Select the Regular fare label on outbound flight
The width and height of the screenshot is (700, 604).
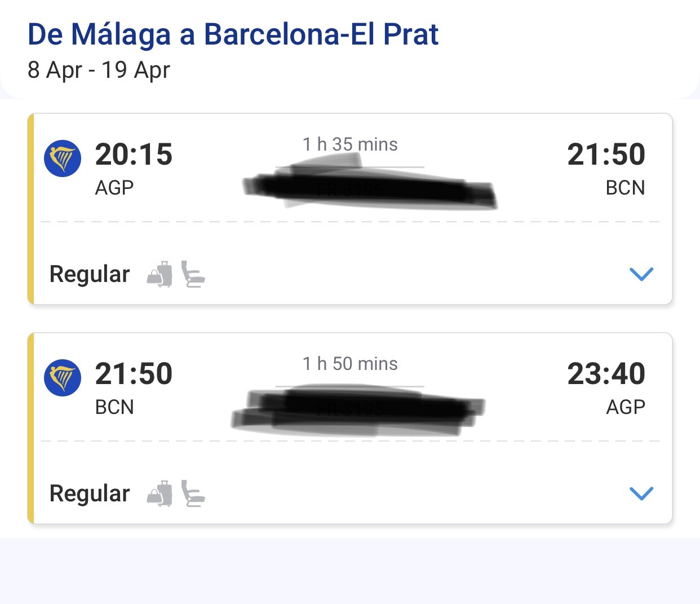(x=90, y=275)
